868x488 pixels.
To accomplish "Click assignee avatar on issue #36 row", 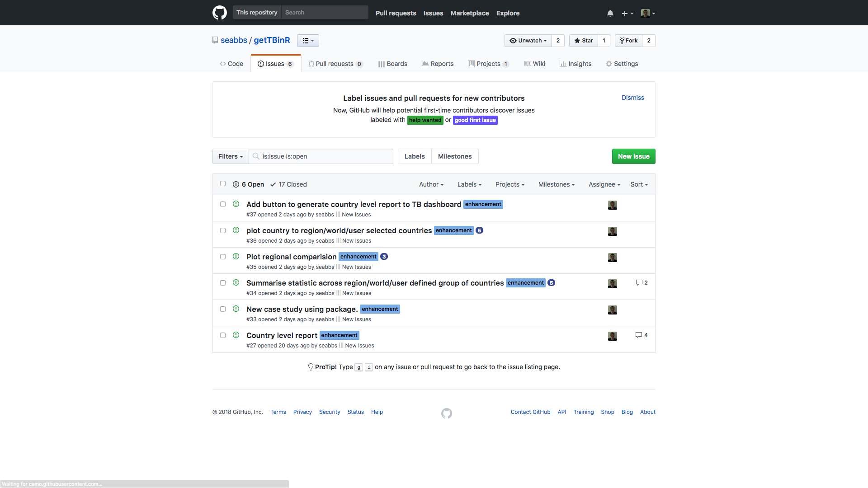I will pyautogui.click(x=613, y=231).
